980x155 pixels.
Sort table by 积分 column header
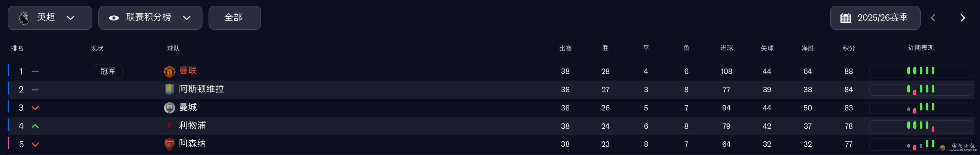(x=848, y=48)
